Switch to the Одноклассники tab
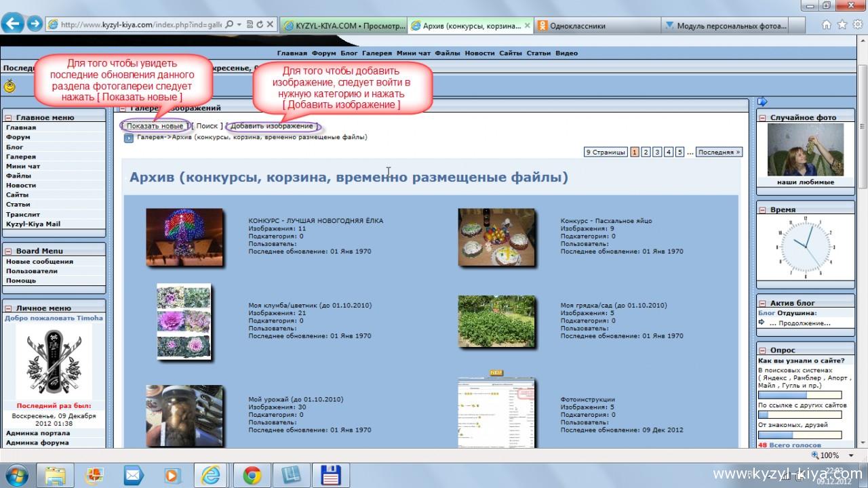This screenshot has width=868, height=488. (x=597, y=25)
